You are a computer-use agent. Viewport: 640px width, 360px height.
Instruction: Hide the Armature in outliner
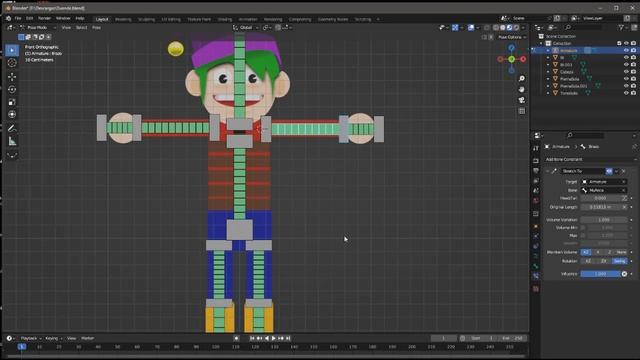click(x=626, y=50)
